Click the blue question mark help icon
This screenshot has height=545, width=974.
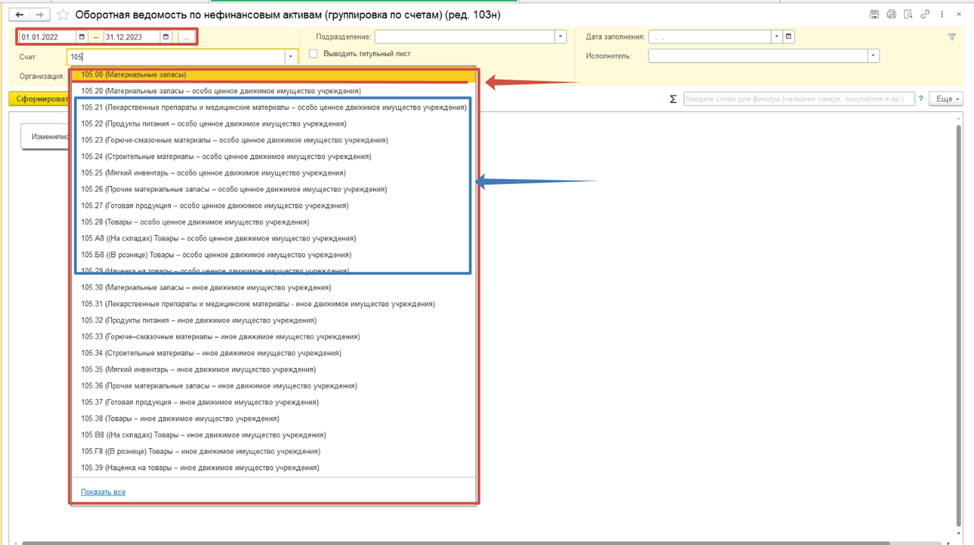921,99
